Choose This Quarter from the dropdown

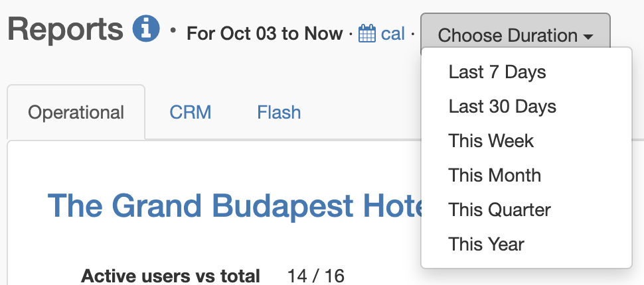coord(499,209)
